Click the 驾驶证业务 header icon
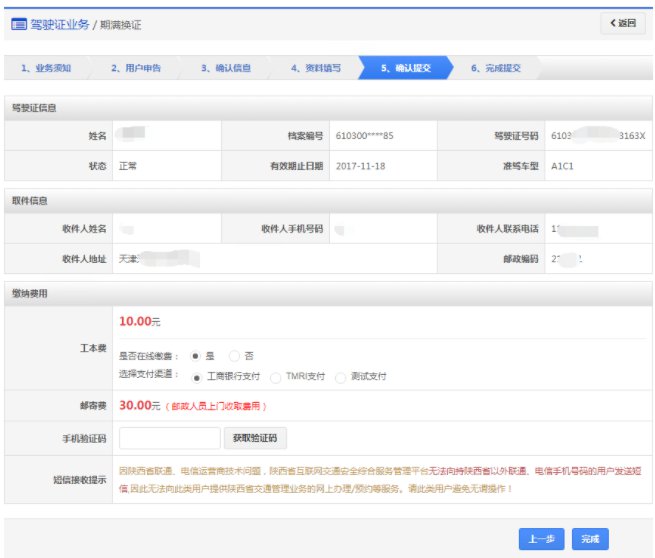The width and height of the screenshot is (655, 558). click(x=18, y=22)
